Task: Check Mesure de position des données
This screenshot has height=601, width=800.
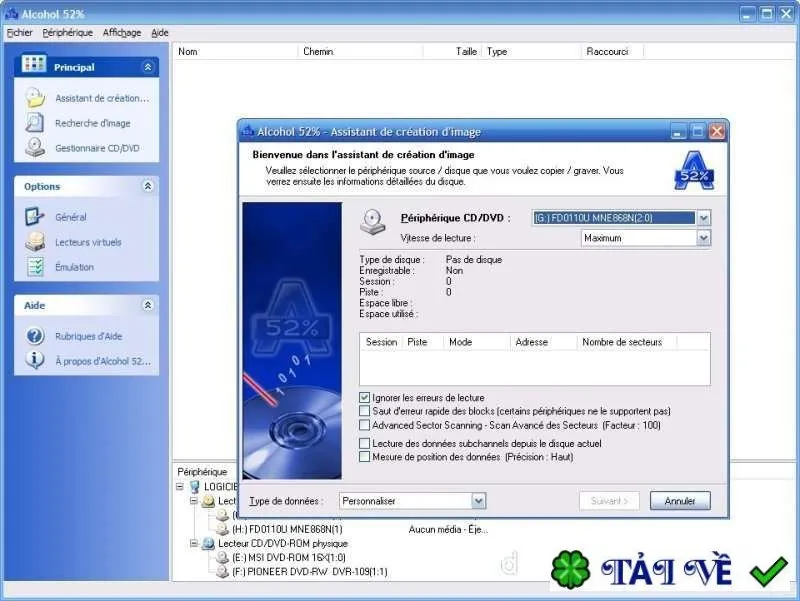Action: click(364, 457)
